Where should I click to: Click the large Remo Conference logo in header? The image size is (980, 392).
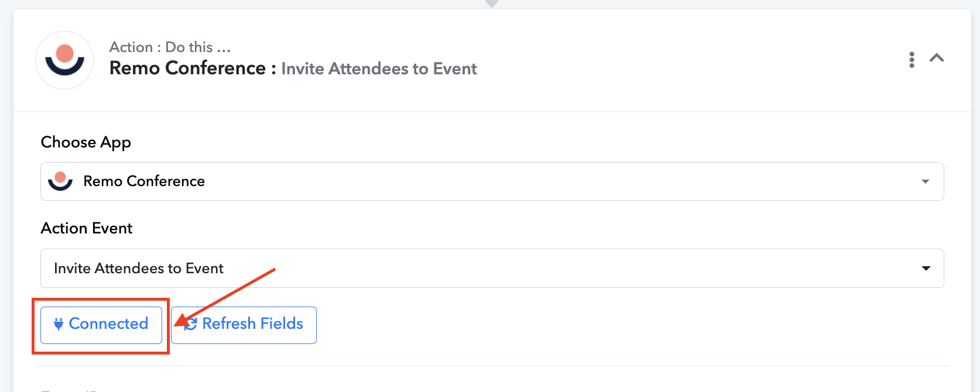point(64,60)
